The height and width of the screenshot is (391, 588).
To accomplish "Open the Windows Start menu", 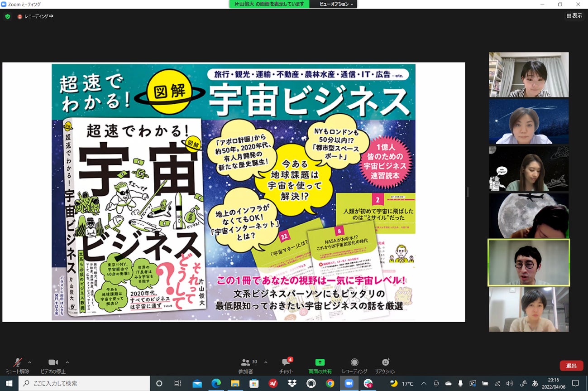I will point(9,383).
